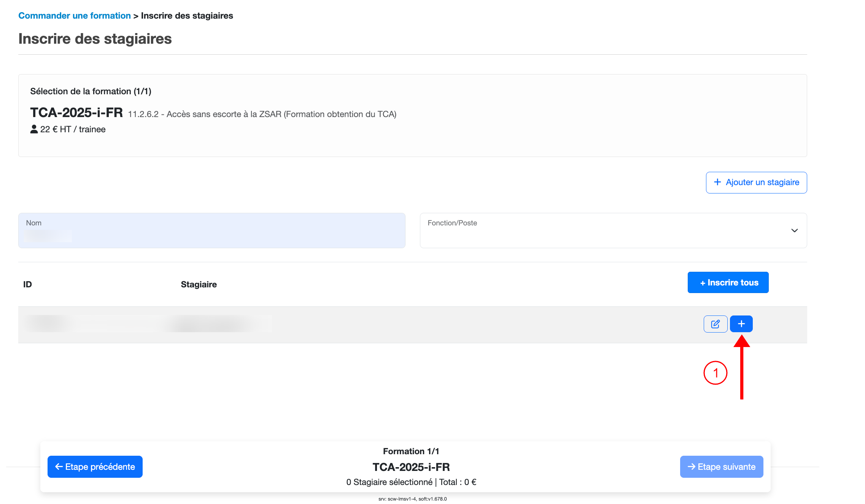This screenshot has width=865, height=504.
Task: Click the ID column header
Action: point(27,284)
